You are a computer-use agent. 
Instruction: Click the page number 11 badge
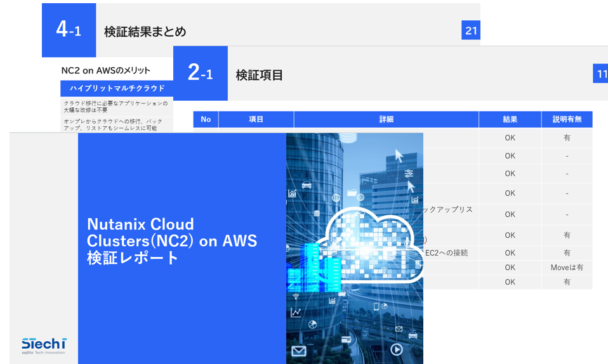pos(600,74)
